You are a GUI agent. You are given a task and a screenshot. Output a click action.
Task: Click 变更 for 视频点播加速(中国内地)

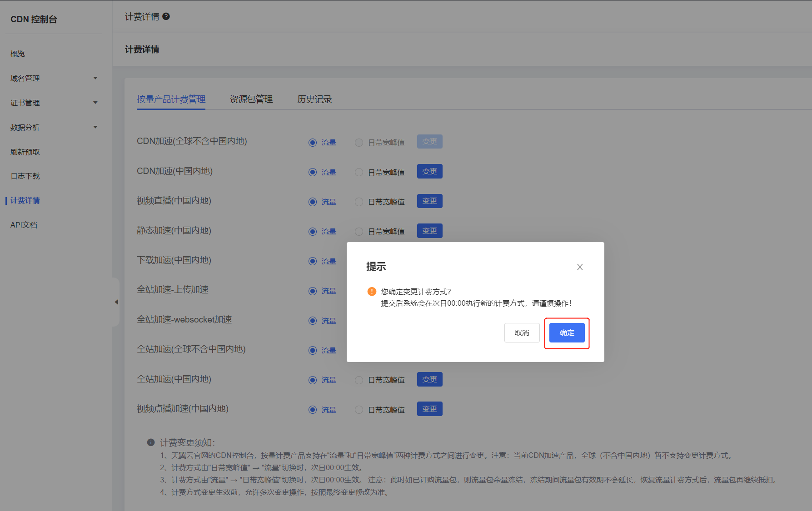click(430, 409)
